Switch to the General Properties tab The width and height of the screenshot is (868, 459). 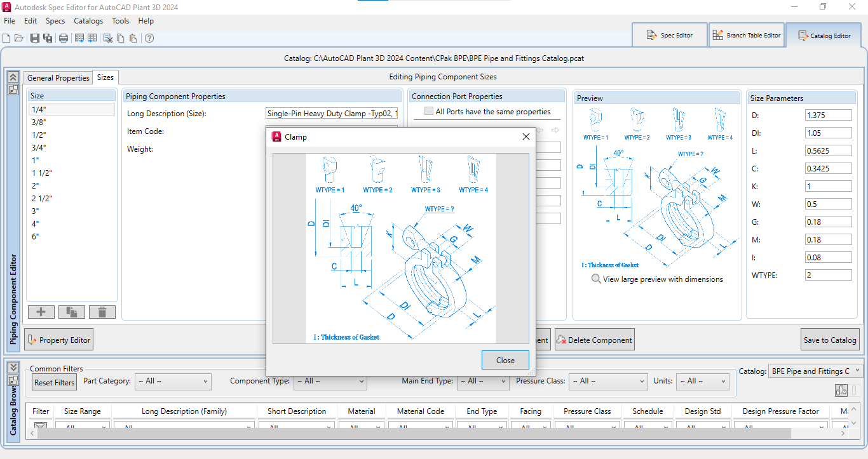point(58,77)
